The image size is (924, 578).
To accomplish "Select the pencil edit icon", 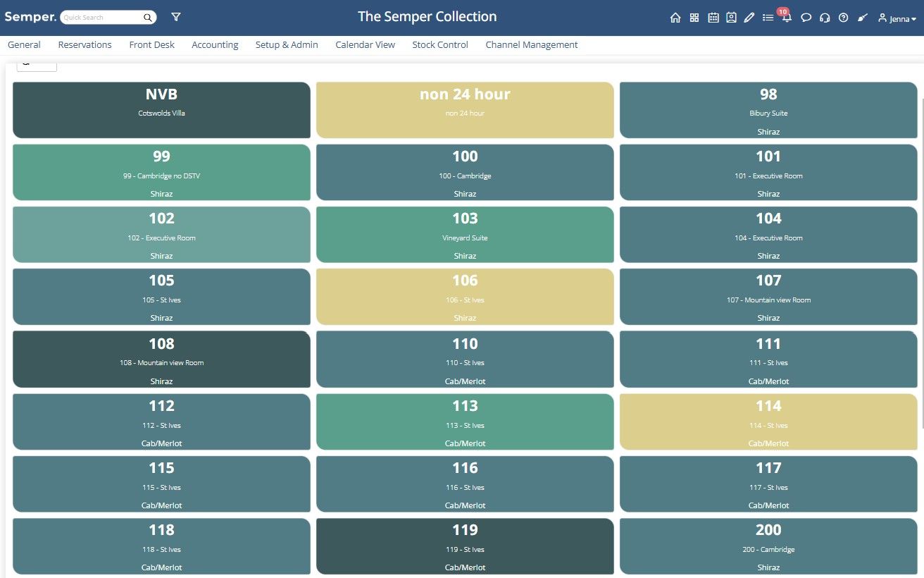I will [749, 18].
